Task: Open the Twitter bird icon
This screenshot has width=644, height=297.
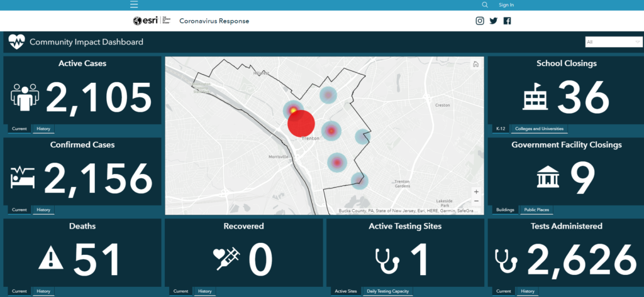Action: 494,21
